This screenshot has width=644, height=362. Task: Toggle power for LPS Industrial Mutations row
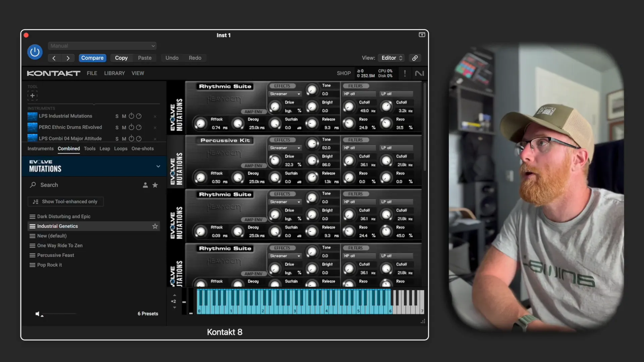coord(131,116)
